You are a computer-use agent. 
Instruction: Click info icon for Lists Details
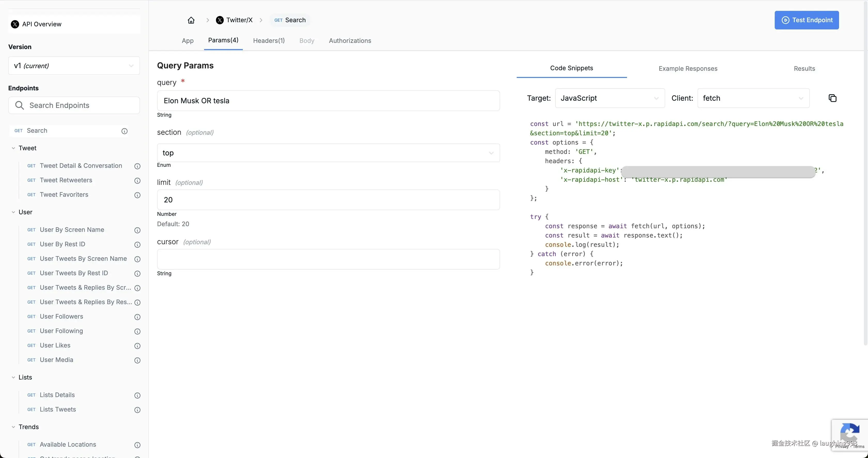pyautogui.click(x=137, y=395)
